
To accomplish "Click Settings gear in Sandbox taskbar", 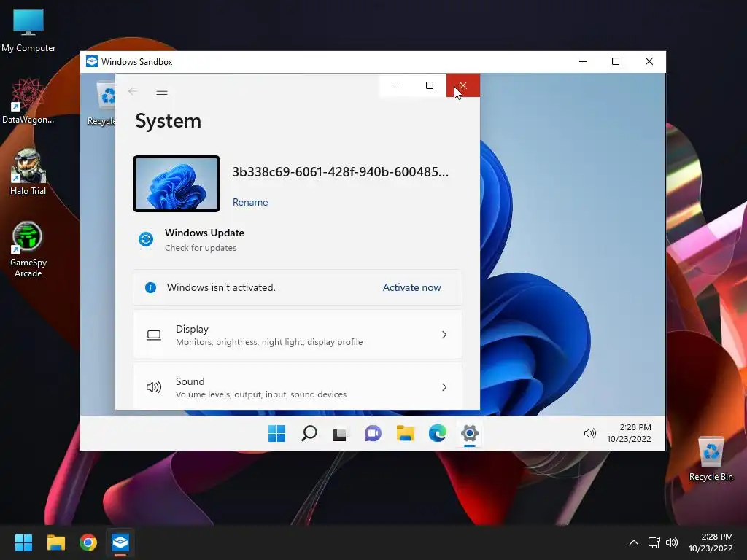I will tap(470, 433).
